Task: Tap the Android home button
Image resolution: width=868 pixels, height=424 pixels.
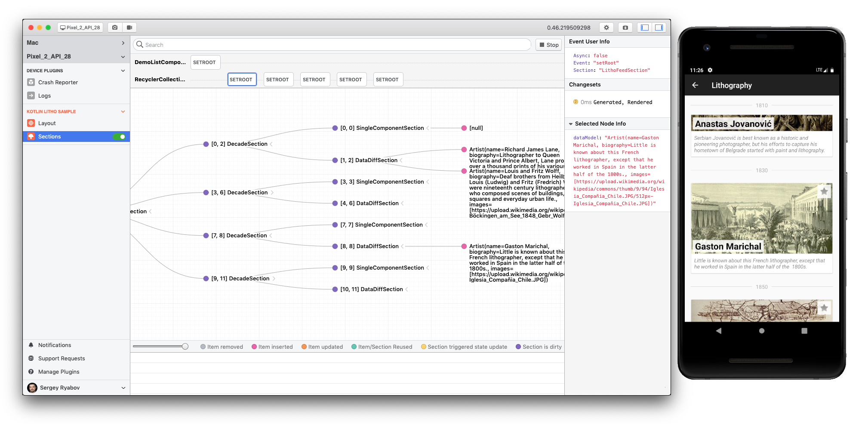Action: point(761,331)
